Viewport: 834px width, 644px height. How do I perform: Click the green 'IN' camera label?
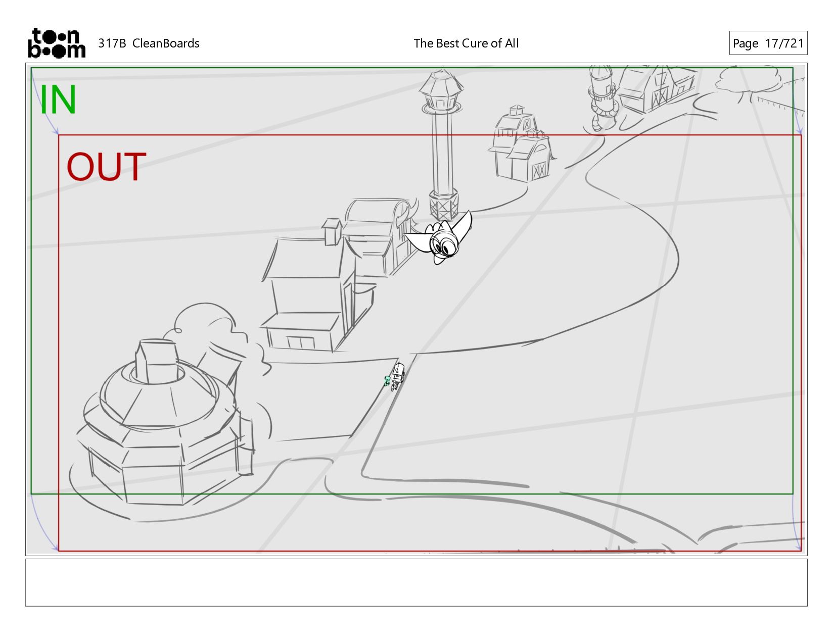click(x=58, y=100)
